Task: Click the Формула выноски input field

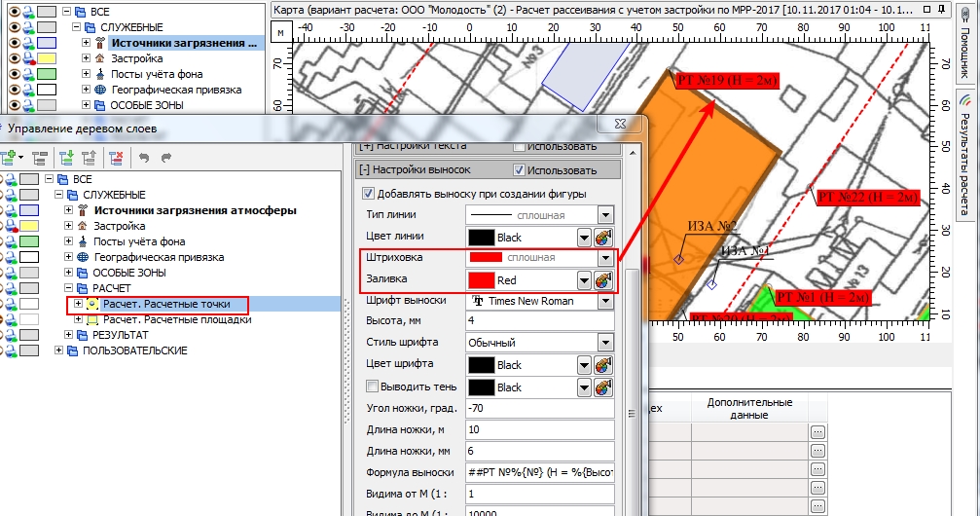Action: pyautogui.click(x=540, y=473)
